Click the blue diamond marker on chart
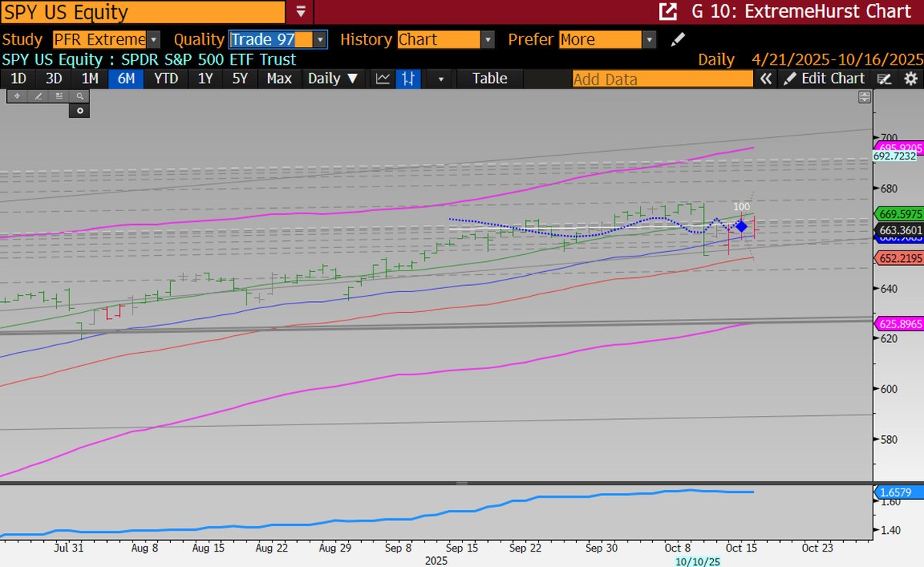The width and height of the screenshot is (924, 567). pos(742,226)
